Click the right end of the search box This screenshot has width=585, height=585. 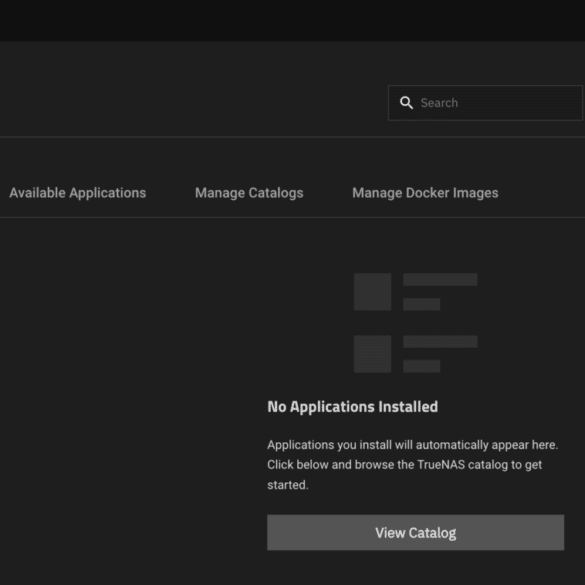[x=571, y=103]
